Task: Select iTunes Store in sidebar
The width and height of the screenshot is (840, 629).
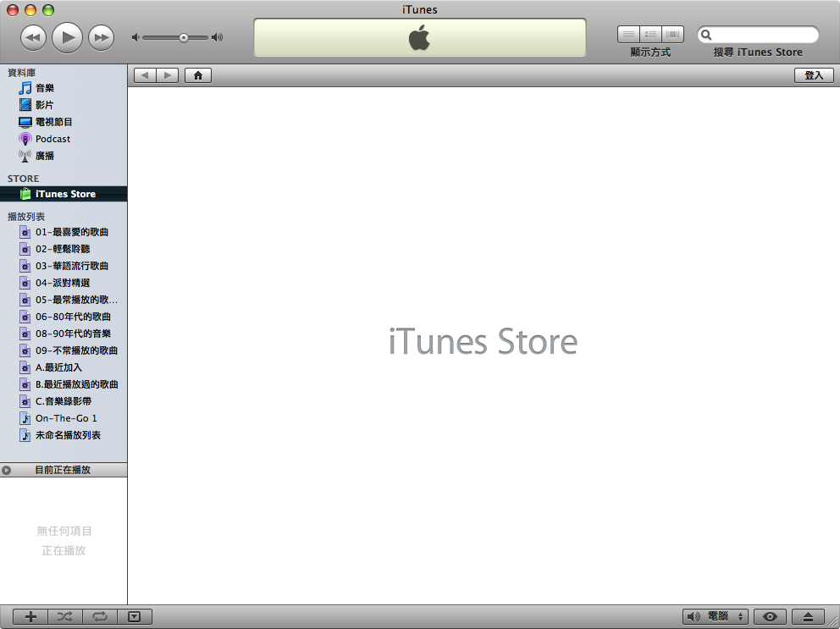Action: (x=64, y=194)
